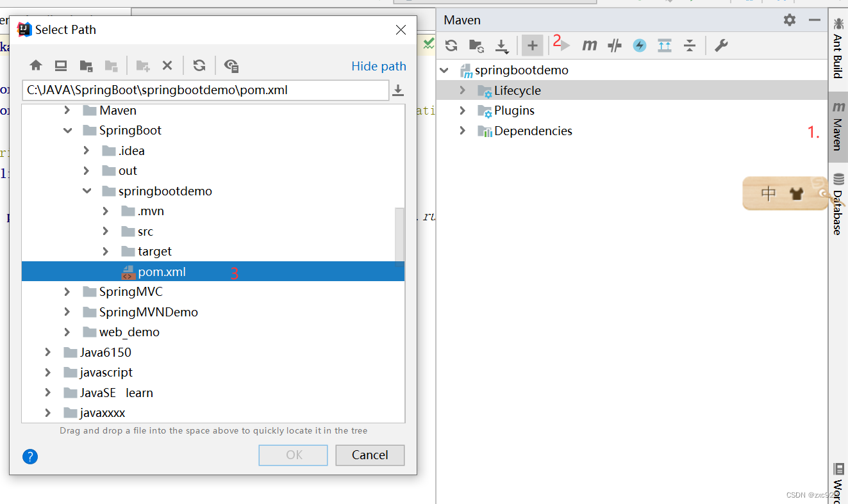This screenshot has width=848, height=504.
Task: Click the Cancel button
Action: 370,455
